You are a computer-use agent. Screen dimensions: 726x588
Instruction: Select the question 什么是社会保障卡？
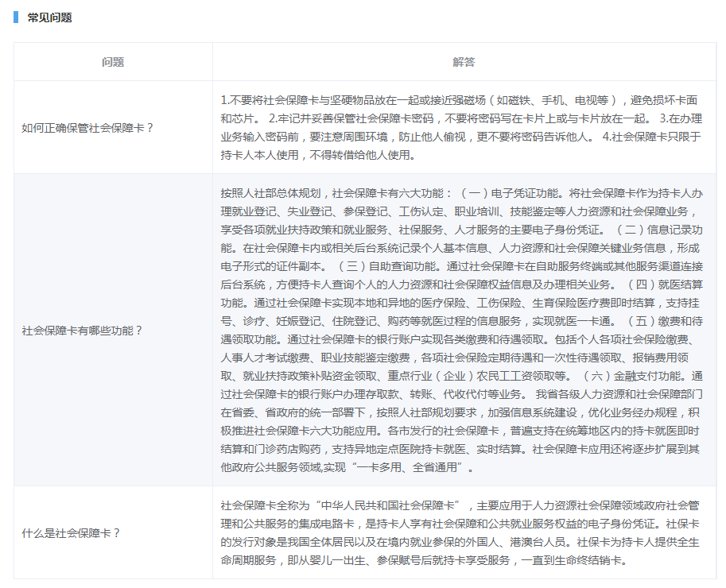(71, 532)
